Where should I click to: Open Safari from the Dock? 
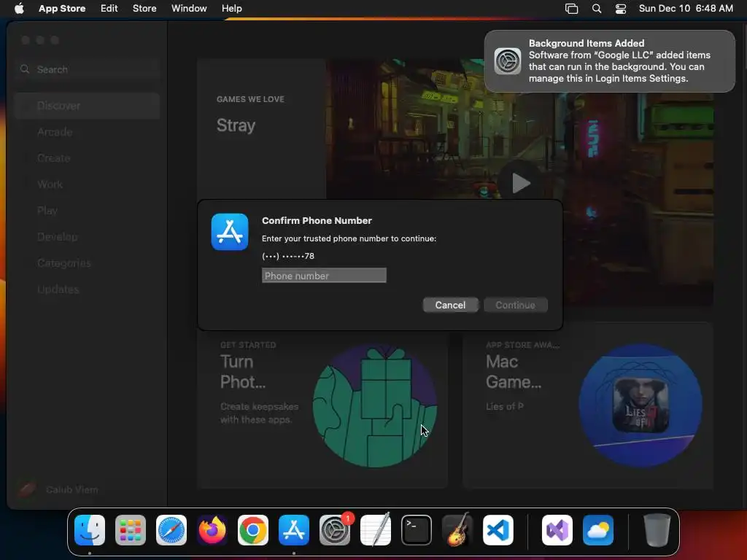pos(171,530)
